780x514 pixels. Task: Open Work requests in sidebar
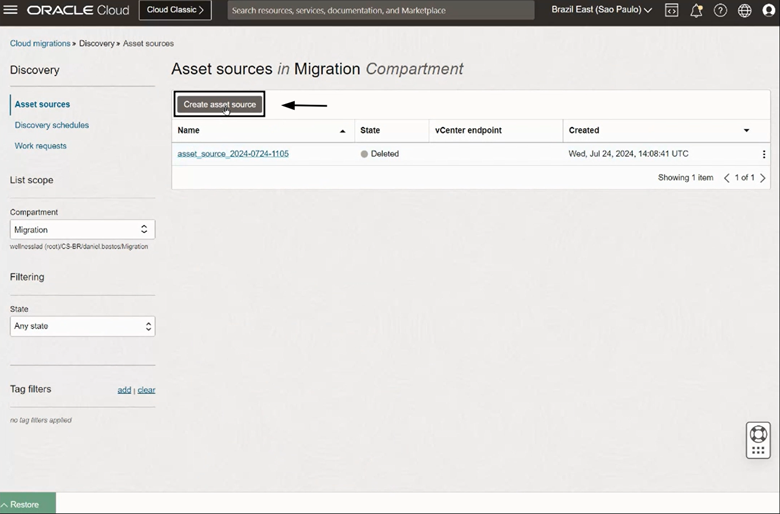point(40,146)
